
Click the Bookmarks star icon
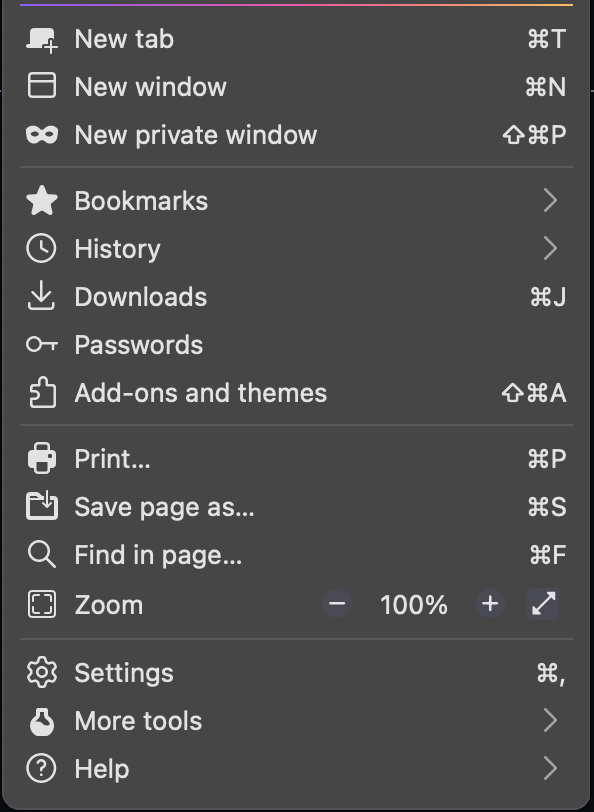point(41,200)
